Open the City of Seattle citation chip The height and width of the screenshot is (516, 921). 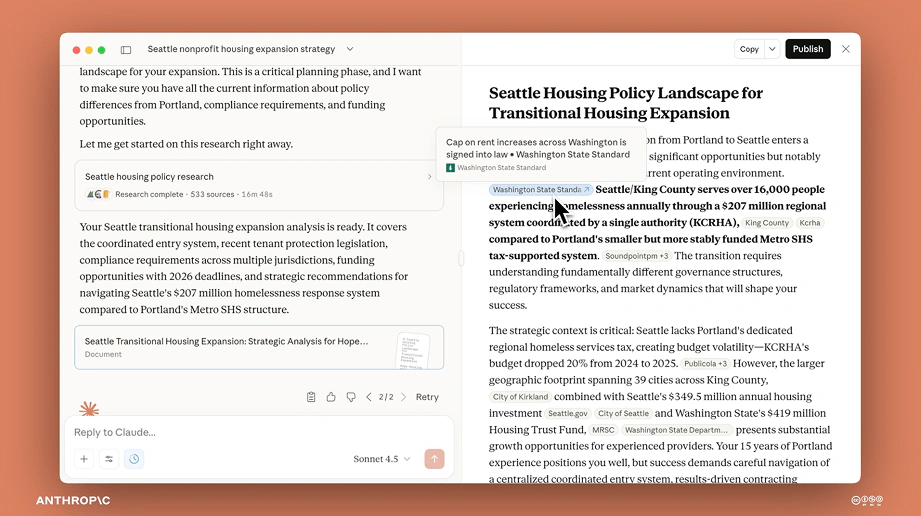(x=623, y=414)
